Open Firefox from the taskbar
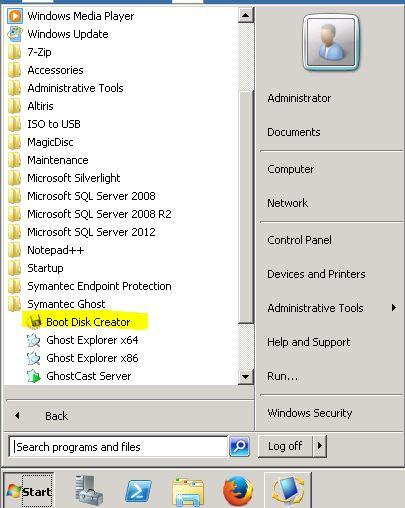Viewport: 405px width, 508px height. [238, 491]
